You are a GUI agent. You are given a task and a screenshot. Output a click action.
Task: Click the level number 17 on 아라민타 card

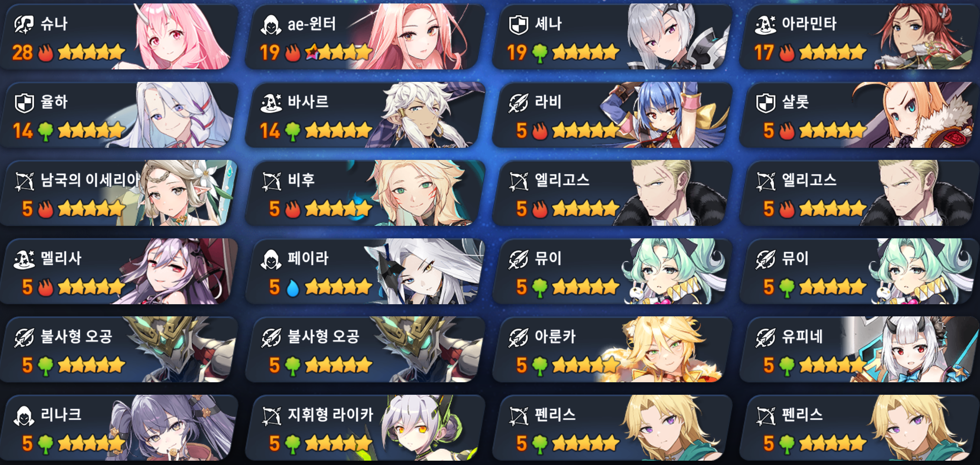764,53
